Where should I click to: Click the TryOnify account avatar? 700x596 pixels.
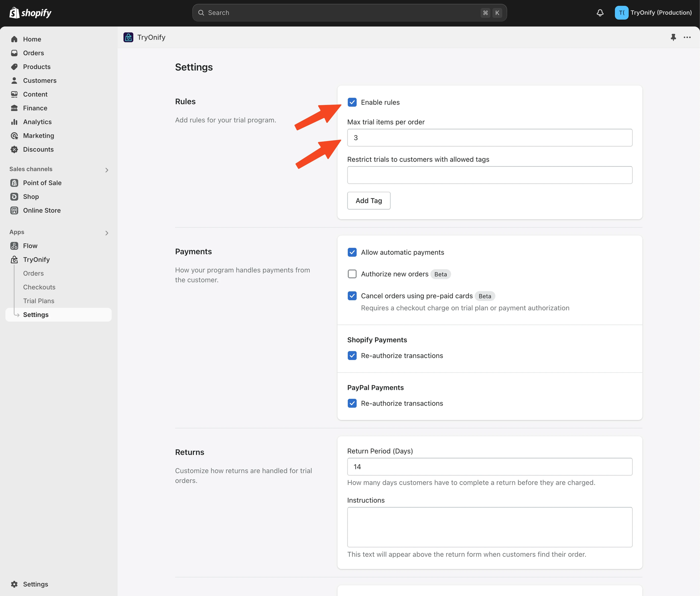tap(622, 13)
